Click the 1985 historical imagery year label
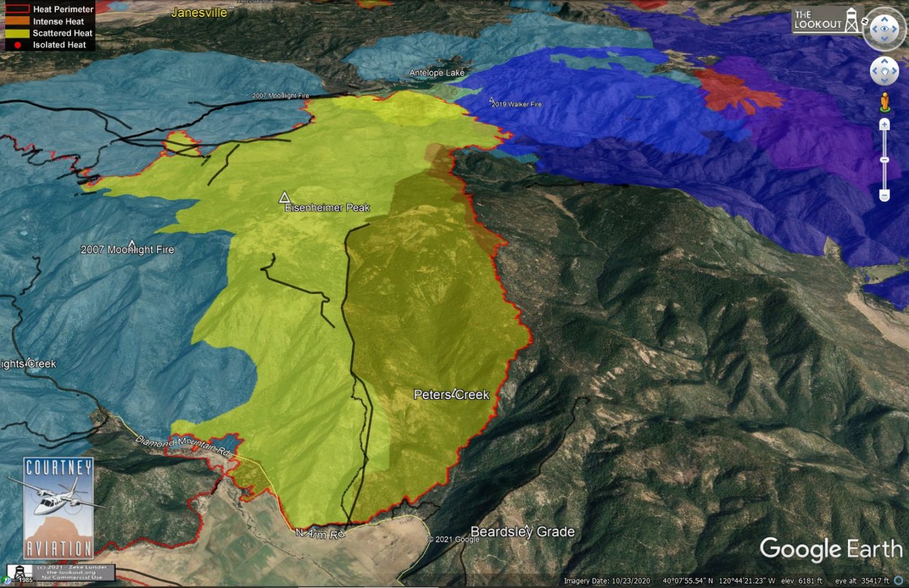The width and height of the screenshot is (909, 588). 25,580
